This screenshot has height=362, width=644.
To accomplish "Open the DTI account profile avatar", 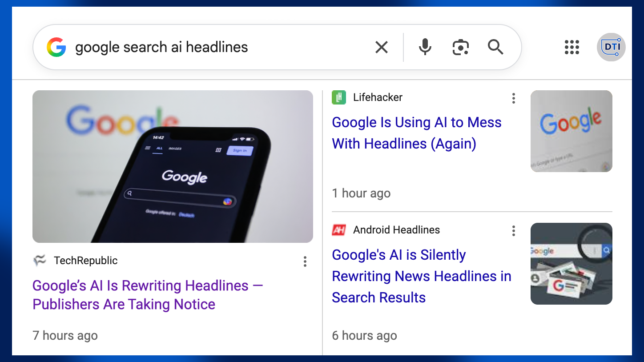I will tap(611, 47).
